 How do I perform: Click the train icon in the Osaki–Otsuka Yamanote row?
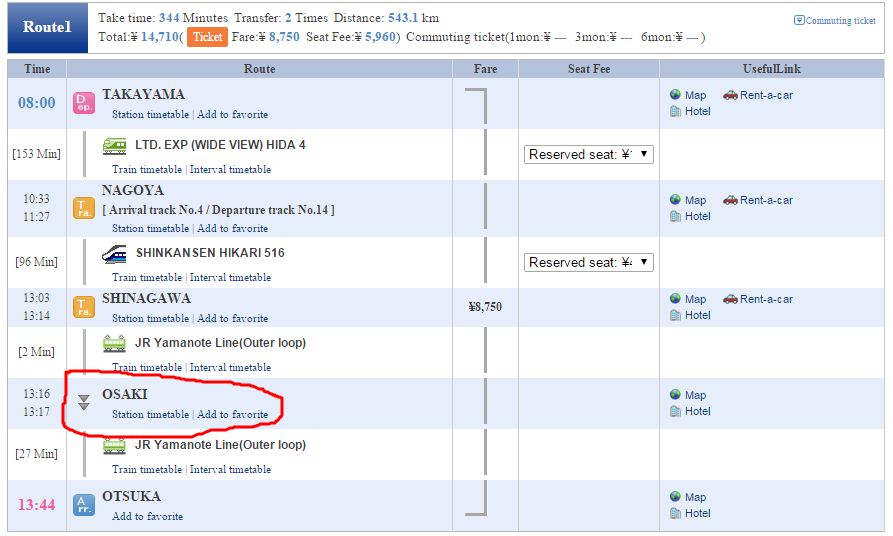[114, 445]
